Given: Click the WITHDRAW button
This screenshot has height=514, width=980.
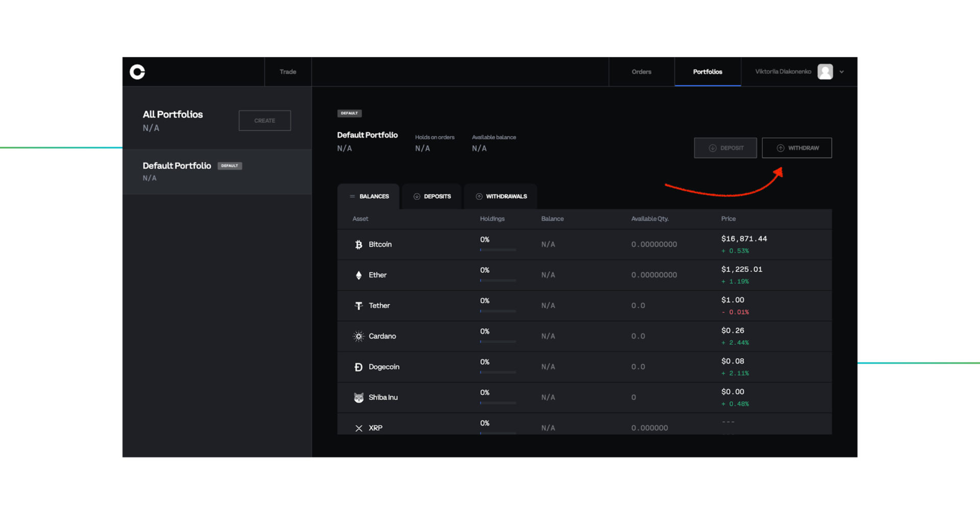Looking at the screenshot, I should pos(797,147).
